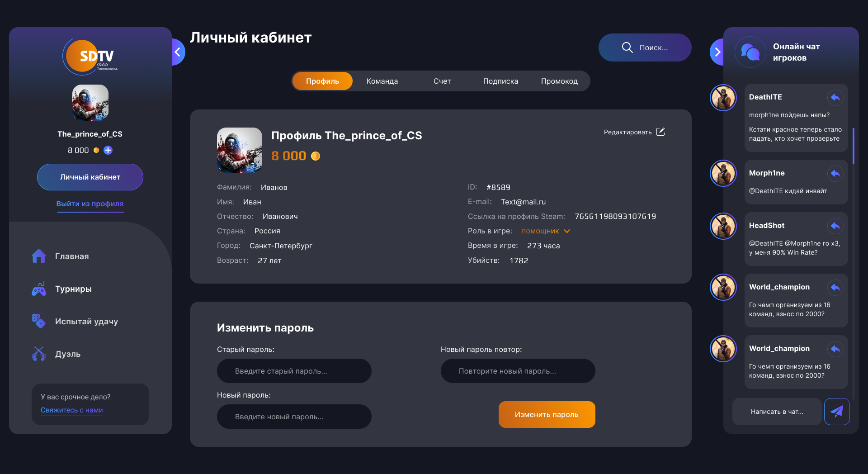Click the Свяжитесь с нами link
Image resolution: width=868 pixels, height=474 pixels.
(72, 410)
